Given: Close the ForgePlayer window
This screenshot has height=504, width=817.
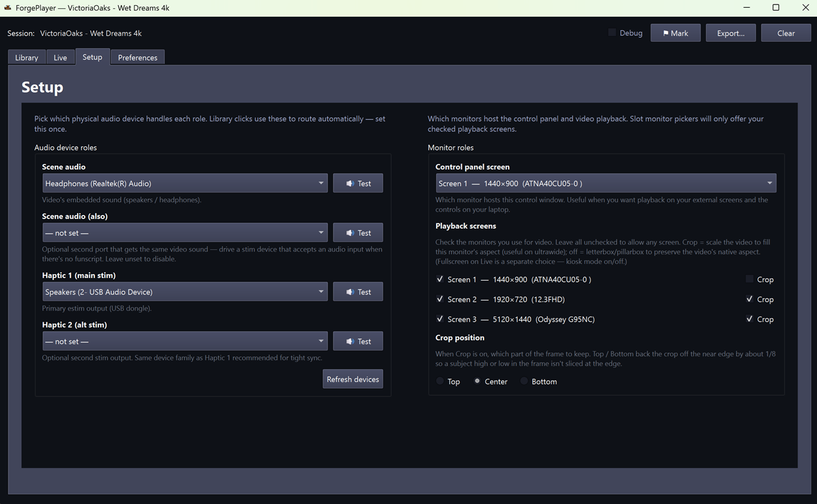Looking at the screenshot, I should pos(805,8).
